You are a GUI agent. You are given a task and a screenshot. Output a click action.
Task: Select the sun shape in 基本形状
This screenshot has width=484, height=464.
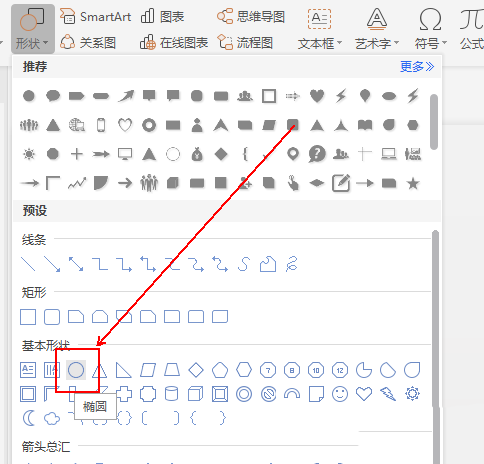click(x=412, y=394)
